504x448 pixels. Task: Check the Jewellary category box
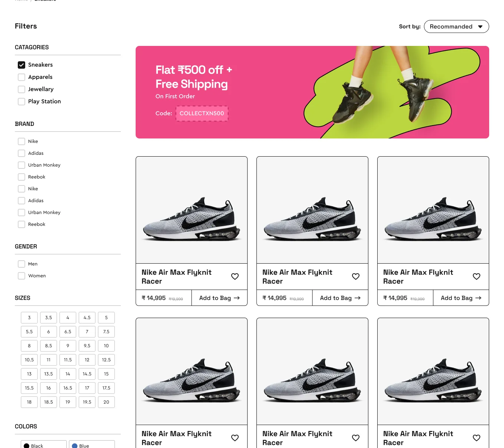pyautogui.click(x=21, y=89)
